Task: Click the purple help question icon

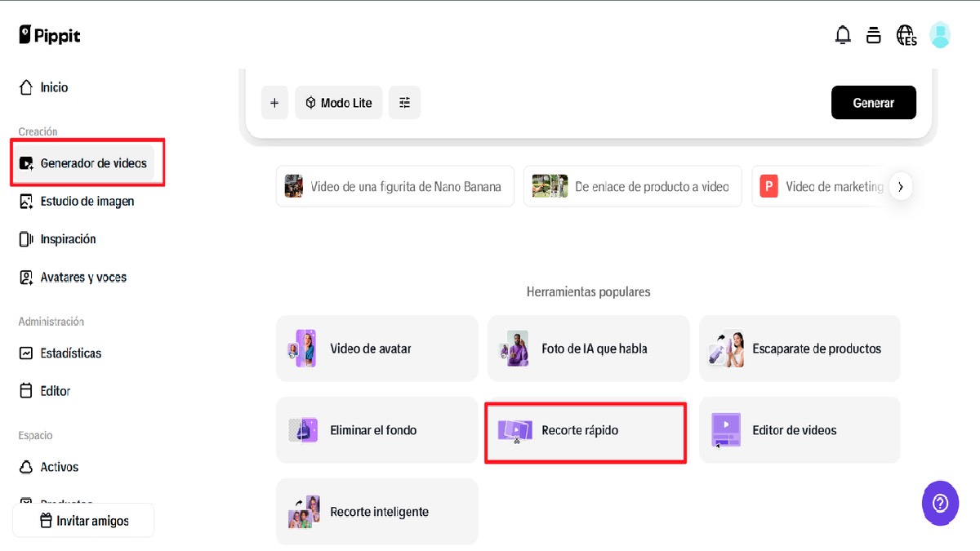Action: (940, 503)
